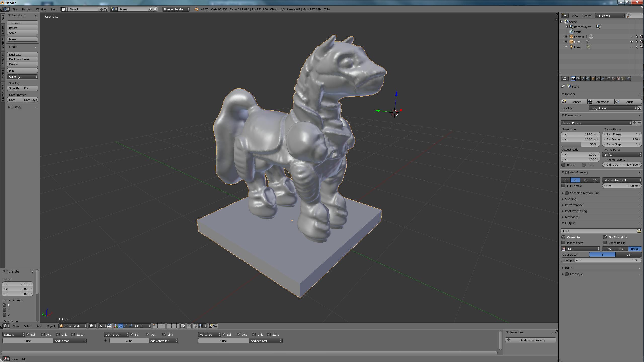644x362 pixels.
Task: Open the Set Origin dropdown
Action: click(x=22, y=77)
